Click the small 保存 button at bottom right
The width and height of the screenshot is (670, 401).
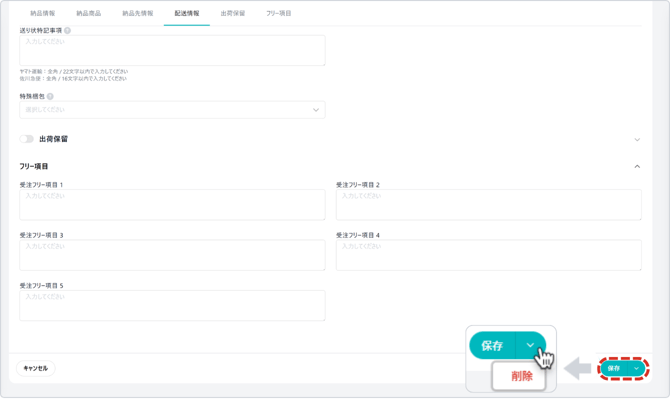pyautogui.click(x=614, y=368)
